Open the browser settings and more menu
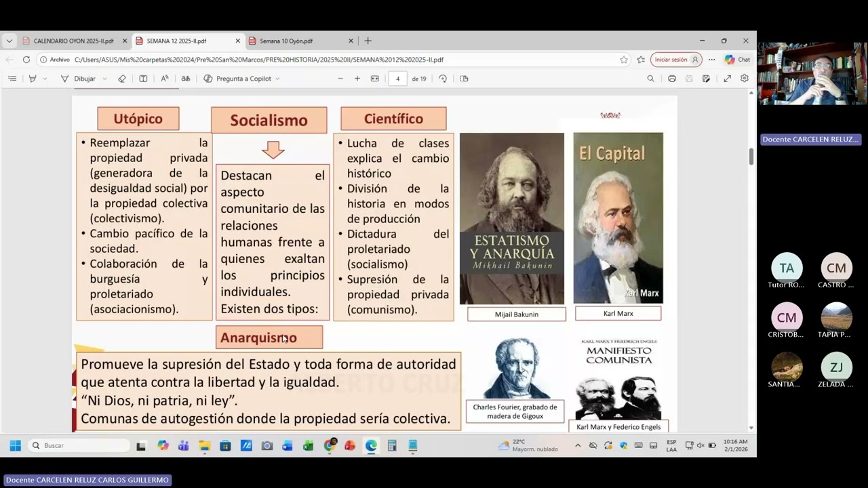 711,60
